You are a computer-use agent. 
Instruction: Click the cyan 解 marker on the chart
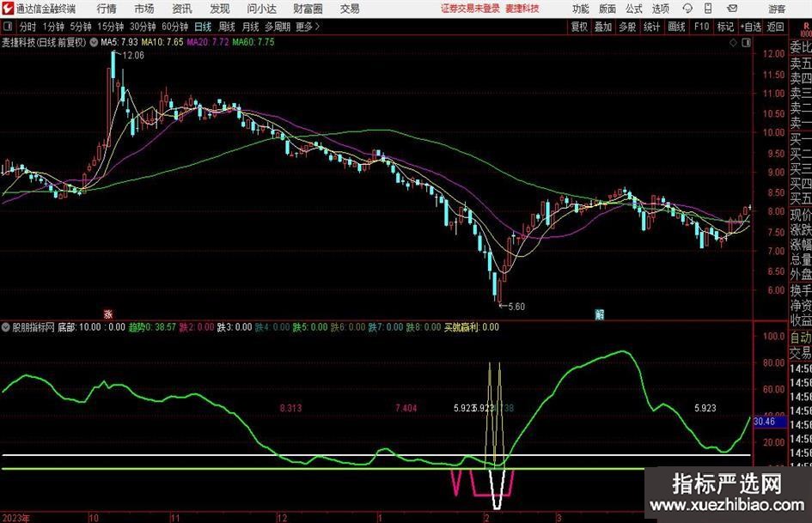[x=599, y=313]
